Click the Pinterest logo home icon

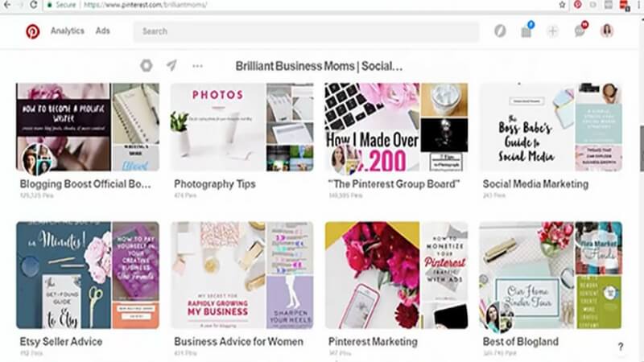point(32,31)
